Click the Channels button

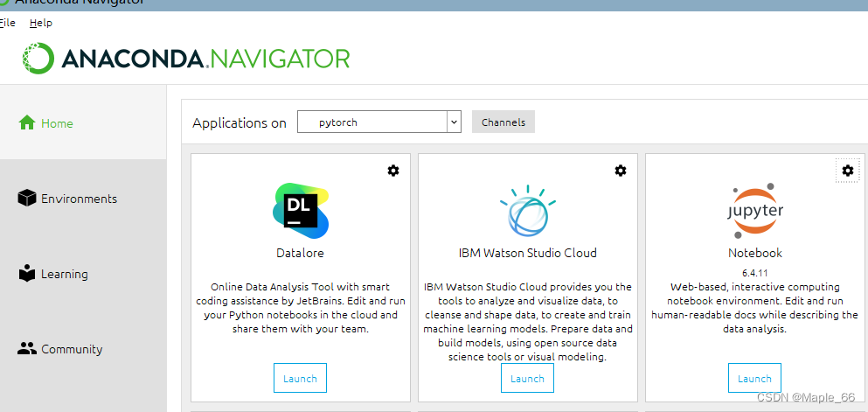503,122
